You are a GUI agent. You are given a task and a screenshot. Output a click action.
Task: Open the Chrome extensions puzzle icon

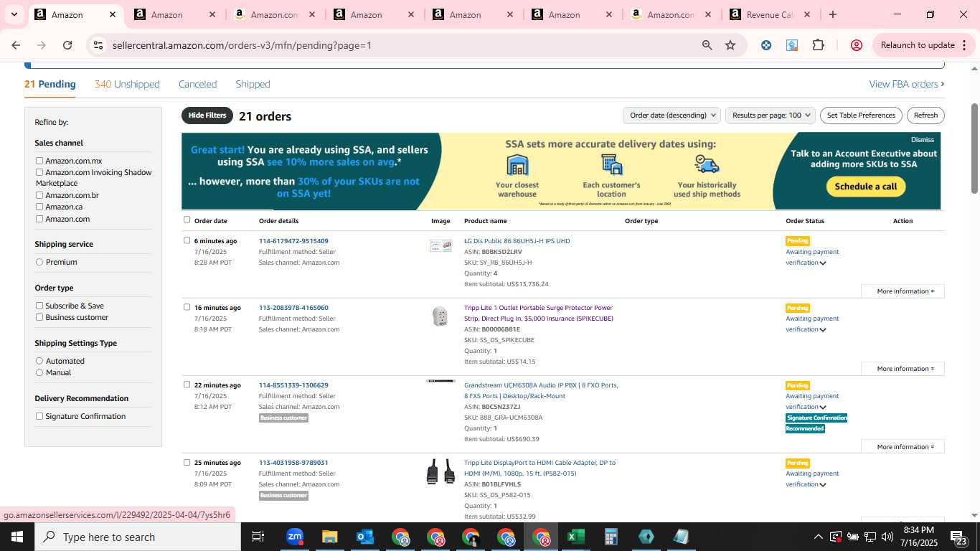[818, 45]
